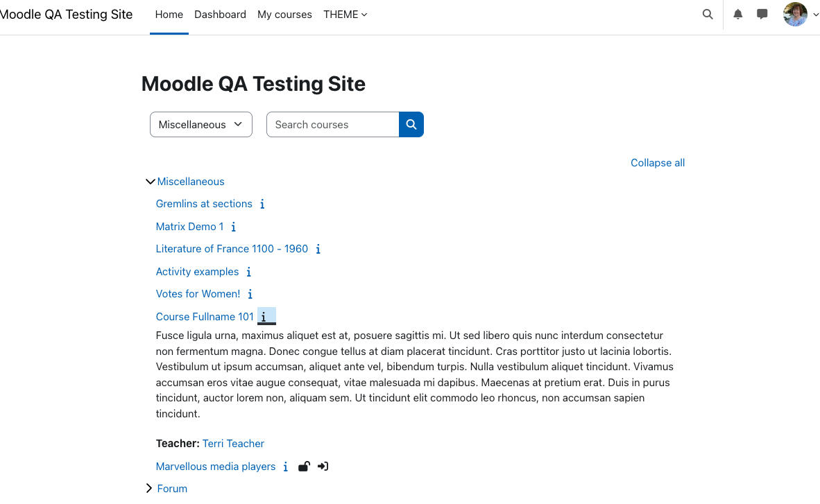Image resolution: width=820 pixels, height=504 pixels.
Task: Expand the Forum category
Action: click(x=149, y=488)
